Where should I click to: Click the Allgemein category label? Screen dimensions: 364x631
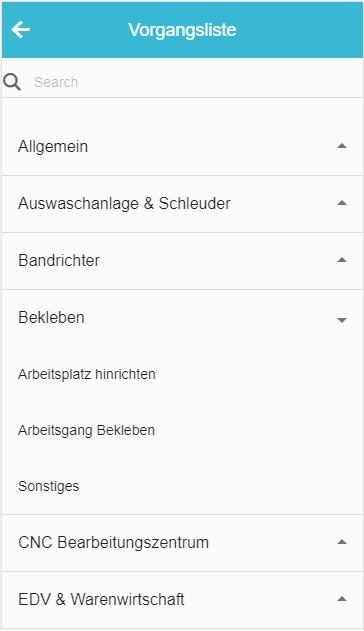[53, 146]
